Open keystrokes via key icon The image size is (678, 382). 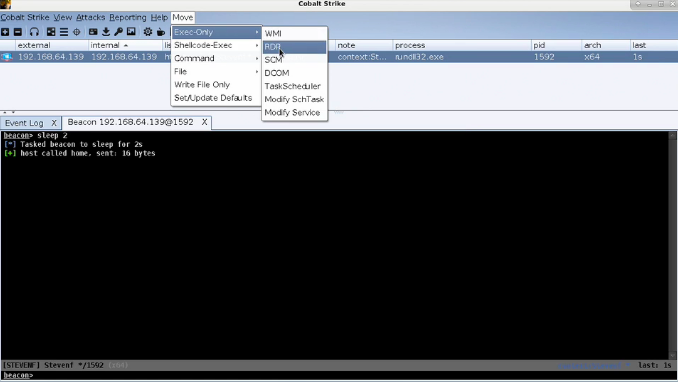[x=118, y=32]
